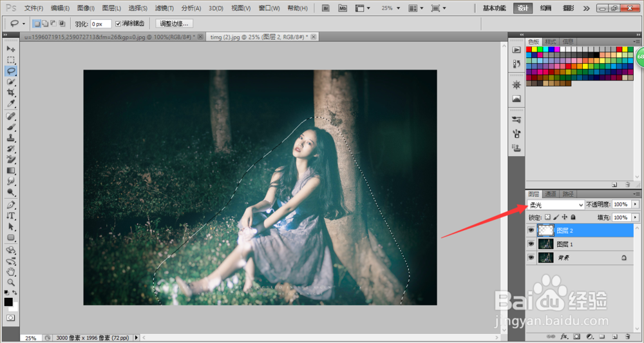Image resolution: width=644 pixels, height=343 pixels.
Task: Open fill slider arrow for 填充
Action: (x=636, y=217)
